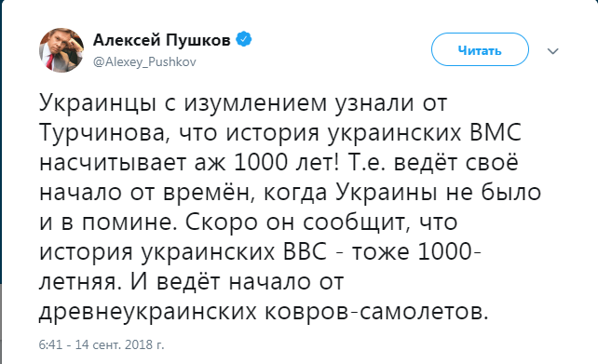Click the word изумлением in the first line

[x=255, y=104]
